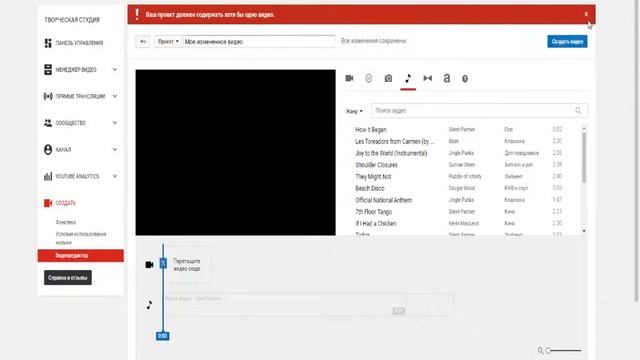This screenshot has width=640, height=360.
Task: Expand the YouTube Analytics chevron
Action: [x=115, y=176]
